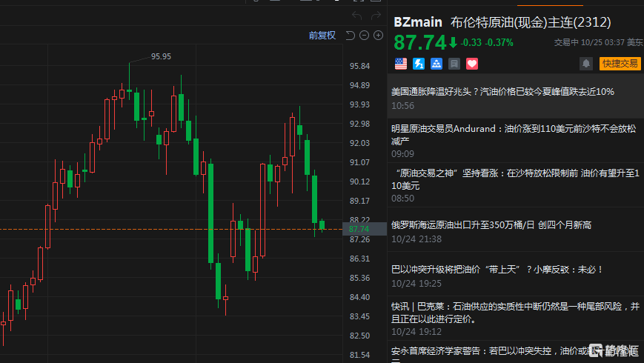Image resolution: width=644 pixels, height=363 pixels.
Task: Click the large 87.74 last price
Action: coord(419,42)
